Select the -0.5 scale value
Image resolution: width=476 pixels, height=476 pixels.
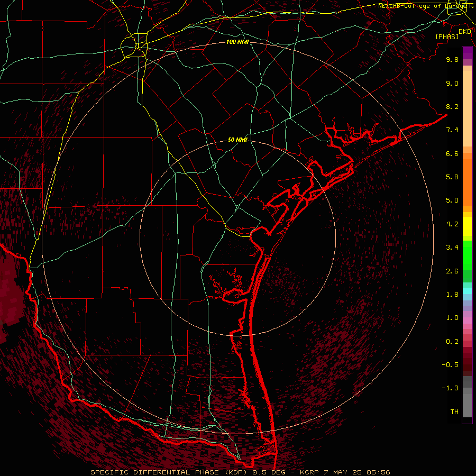[450, 365]
